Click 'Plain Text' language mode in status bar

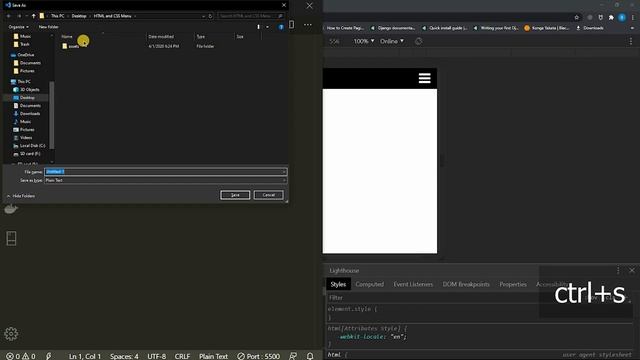pos(213,356)
